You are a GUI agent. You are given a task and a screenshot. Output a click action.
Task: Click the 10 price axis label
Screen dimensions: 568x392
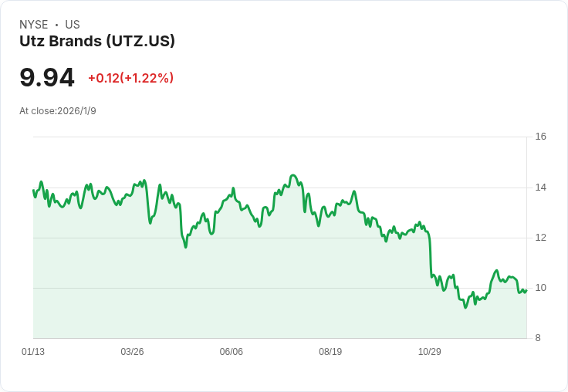[541, 288]
